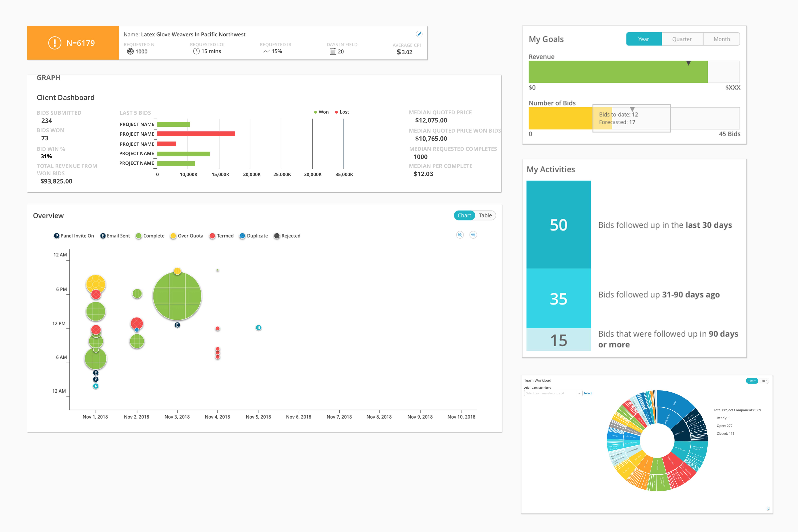Click the Closed: 111 status text
The image size is (798, 532).
coord(725,433)
